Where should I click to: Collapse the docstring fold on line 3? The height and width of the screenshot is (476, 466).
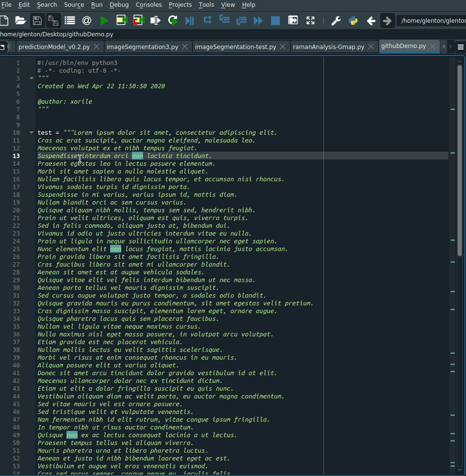(x=31, y=78)
